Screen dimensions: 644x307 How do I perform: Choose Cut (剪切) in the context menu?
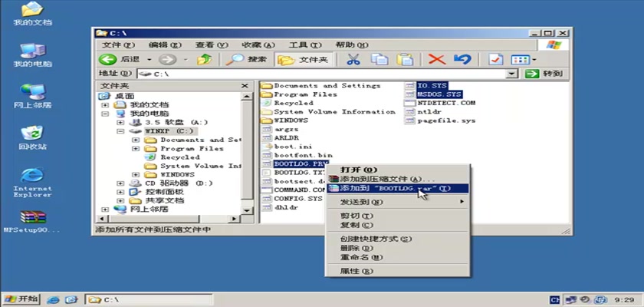coord(398,216)
